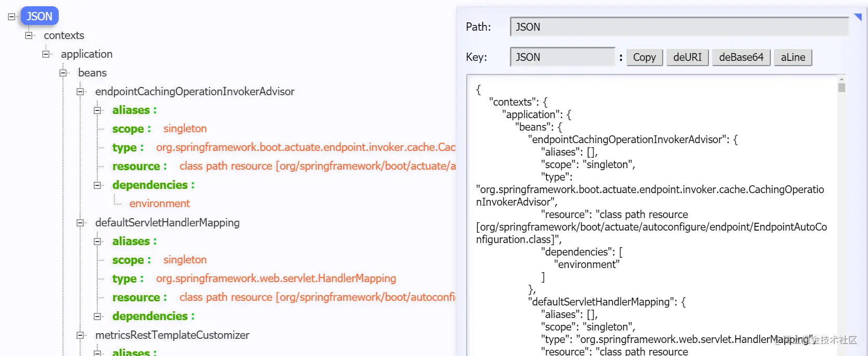Select metricsRestTemplateCustomizer label

tap(173, 335)
